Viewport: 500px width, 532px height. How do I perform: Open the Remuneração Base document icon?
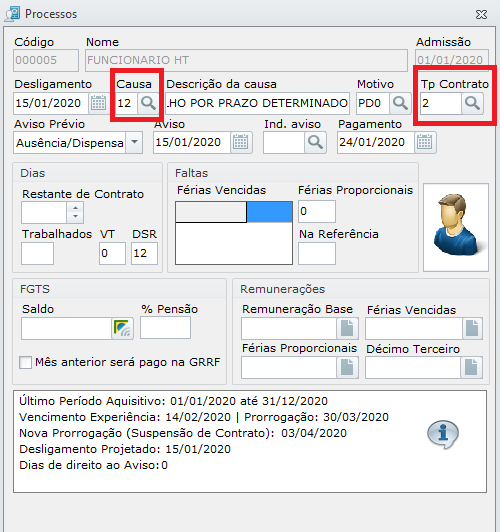coord(347,328)
